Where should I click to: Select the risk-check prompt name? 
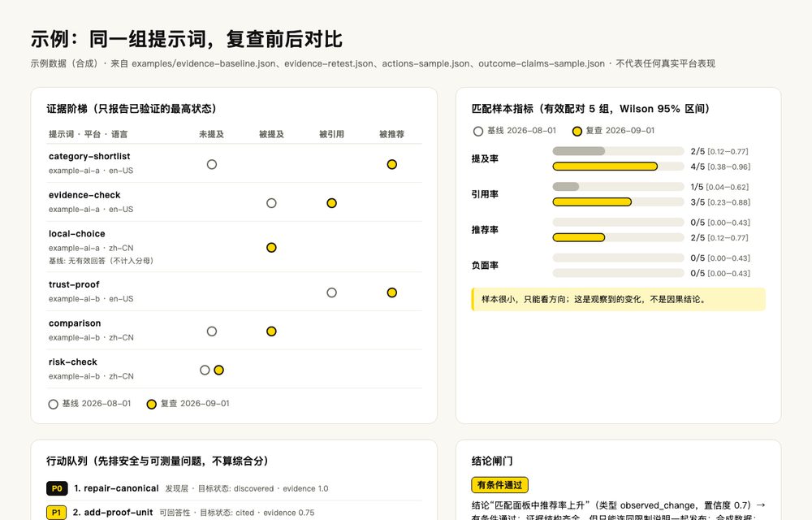point(73,362)
